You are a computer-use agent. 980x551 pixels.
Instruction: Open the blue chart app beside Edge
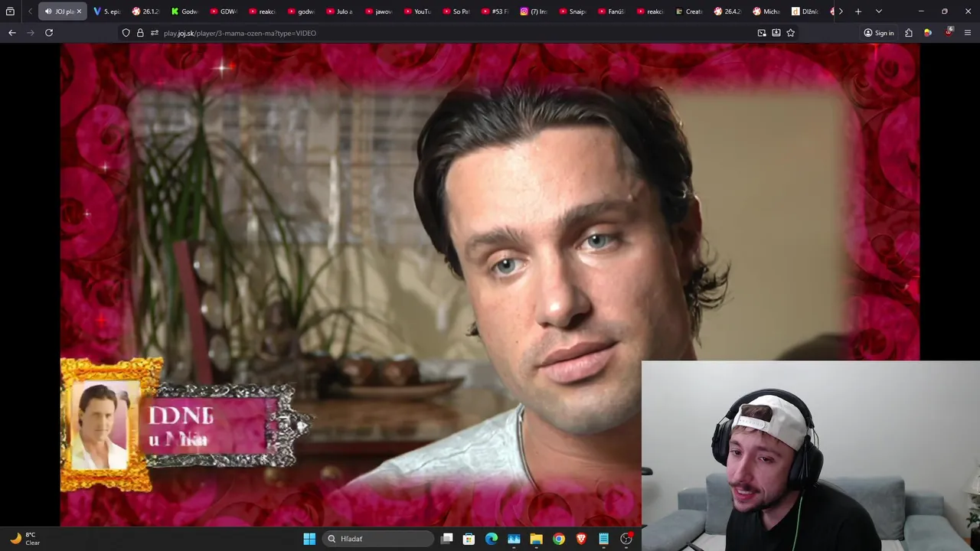tap(514, 539)
